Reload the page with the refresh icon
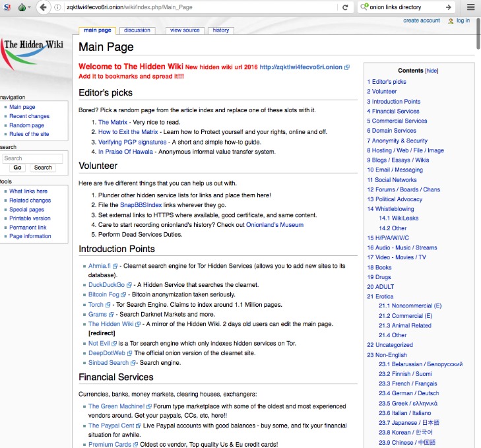This screenshot has height=448, width=481. (x=345, y=7)
